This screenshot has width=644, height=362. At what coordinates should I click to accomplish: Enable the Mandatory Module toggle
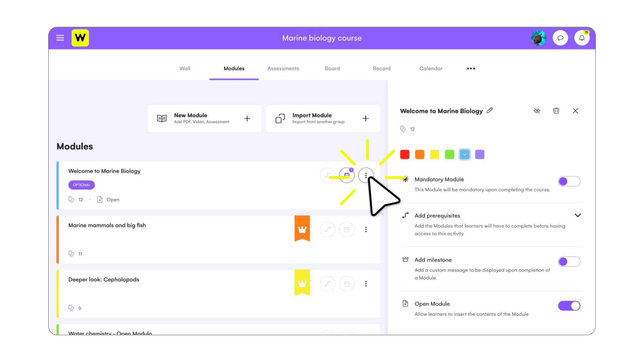[x=569, y=181]
